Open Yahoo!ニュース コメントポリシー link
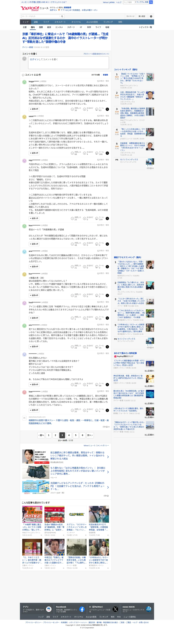 point(96,445)
